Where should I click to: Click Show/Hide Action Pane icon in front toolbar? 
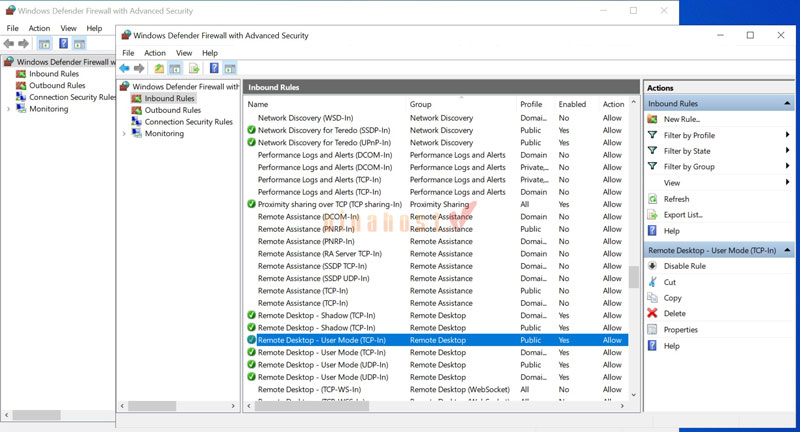[x=230, y=68]
